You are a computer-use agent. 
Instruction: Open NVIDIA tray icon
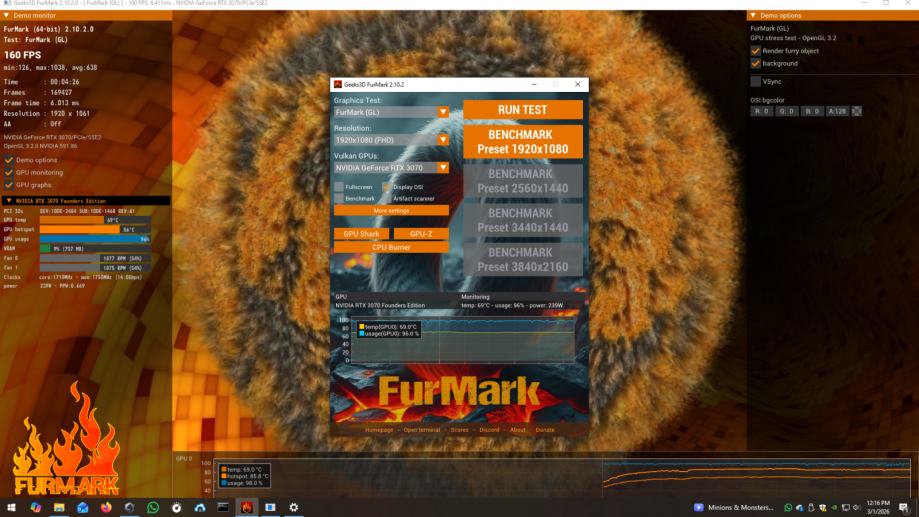834,508
